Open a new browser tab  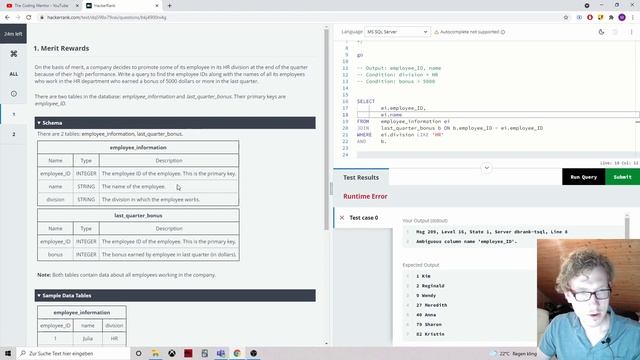(x=169, y=6)
